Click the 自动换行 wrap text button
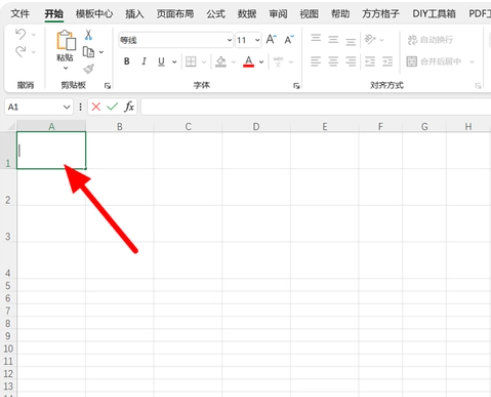The width and height of the screenshot is (491, 397). [430, 40]
